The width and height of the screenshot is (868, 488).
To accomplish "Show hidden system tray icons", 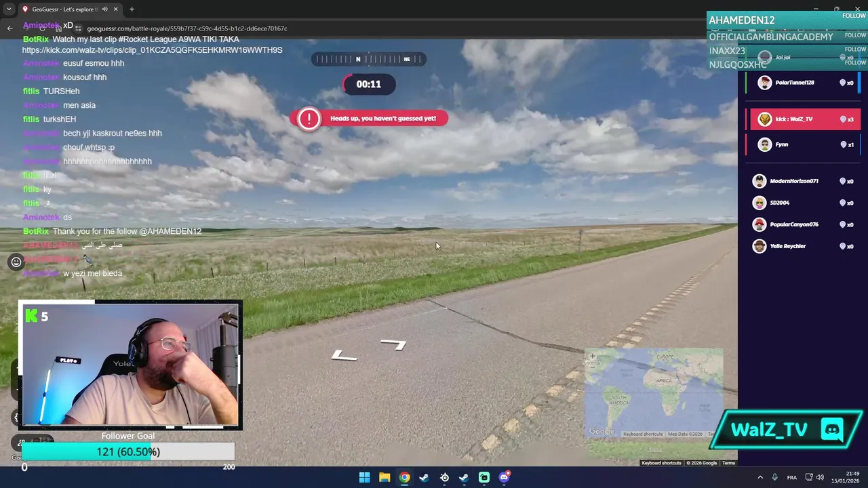I will click(759, 477).
